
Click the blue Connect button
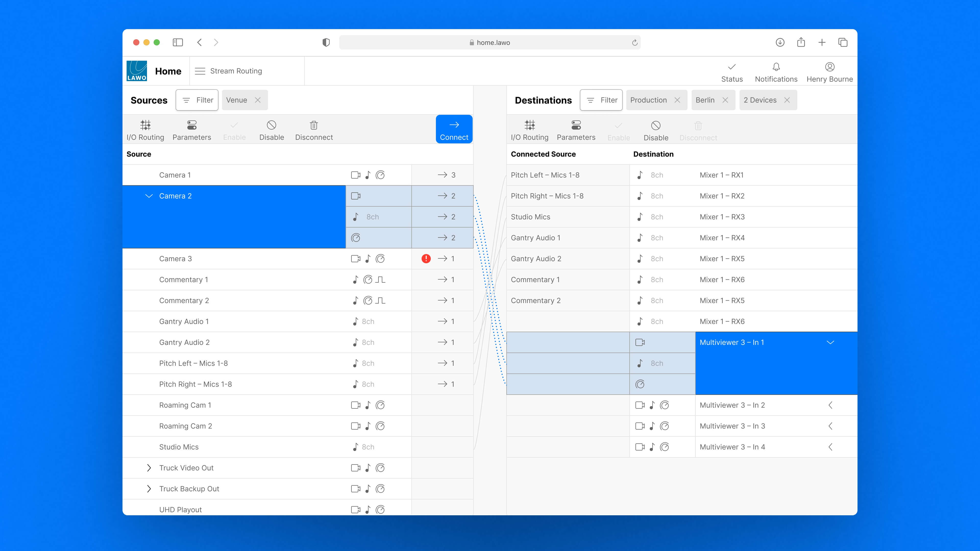coord(454,129)
